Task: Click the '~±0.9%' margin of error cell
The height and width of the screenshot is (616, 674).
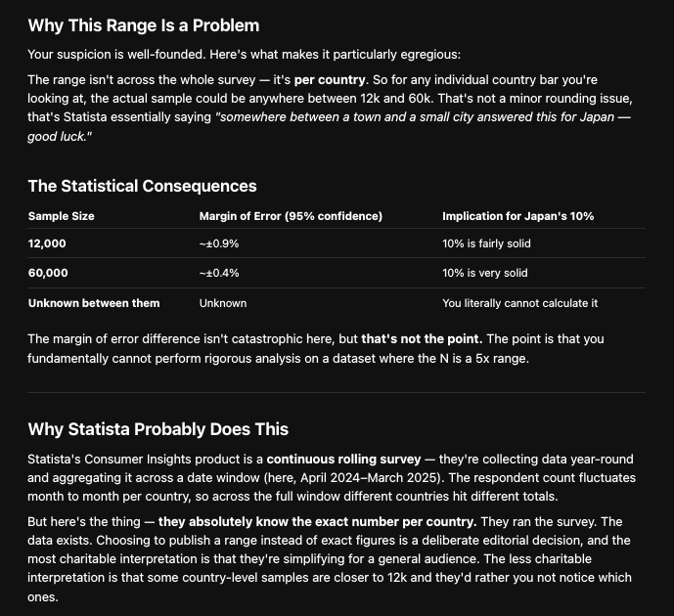Action: coord(219,243)
